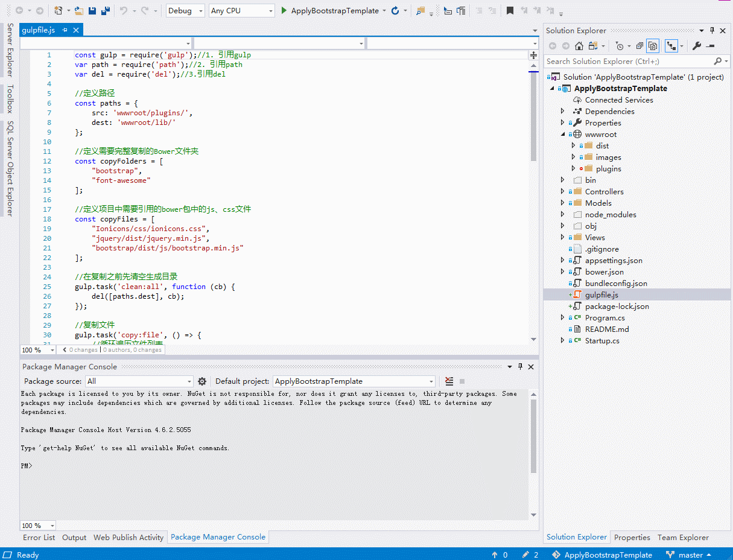
Task: Start debugging with the green play arrow
Action: pyautogui.click(x=284, y=11)
